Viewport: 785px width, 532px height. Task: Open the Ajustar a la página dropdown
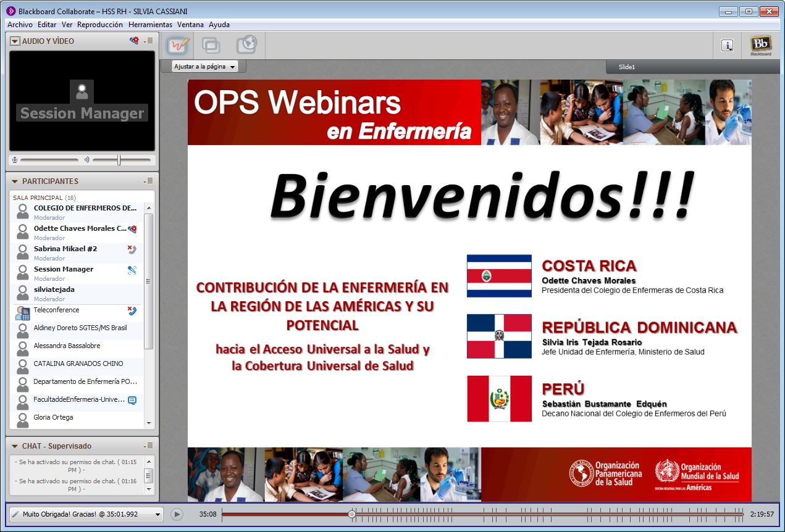click(x=204, y=67)
